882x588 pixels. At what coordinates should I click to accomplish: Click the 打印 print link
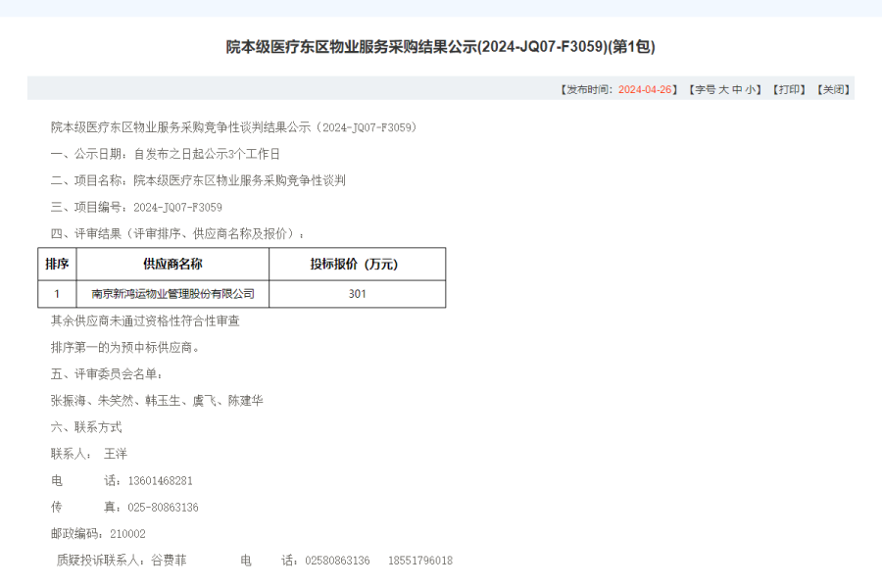pos(789,89)
